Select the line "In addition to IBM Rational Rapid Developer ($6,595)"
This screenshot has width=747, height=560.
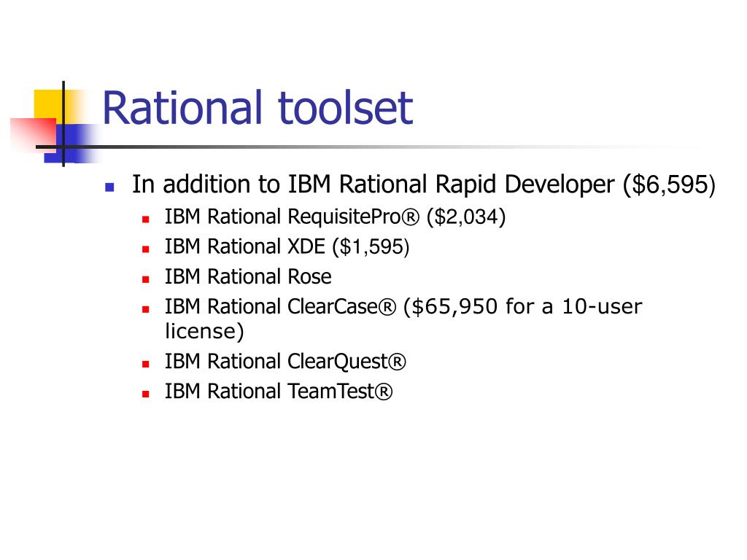pos(424,184)
